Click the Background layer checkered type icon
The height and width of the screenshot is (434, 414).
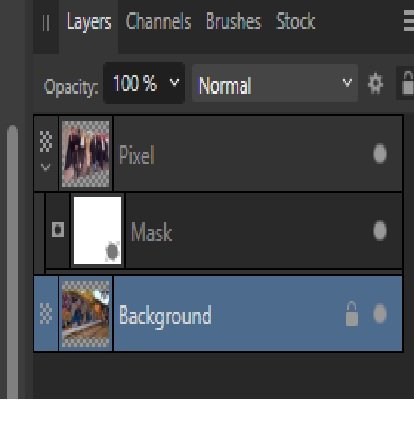coord(46,313)
